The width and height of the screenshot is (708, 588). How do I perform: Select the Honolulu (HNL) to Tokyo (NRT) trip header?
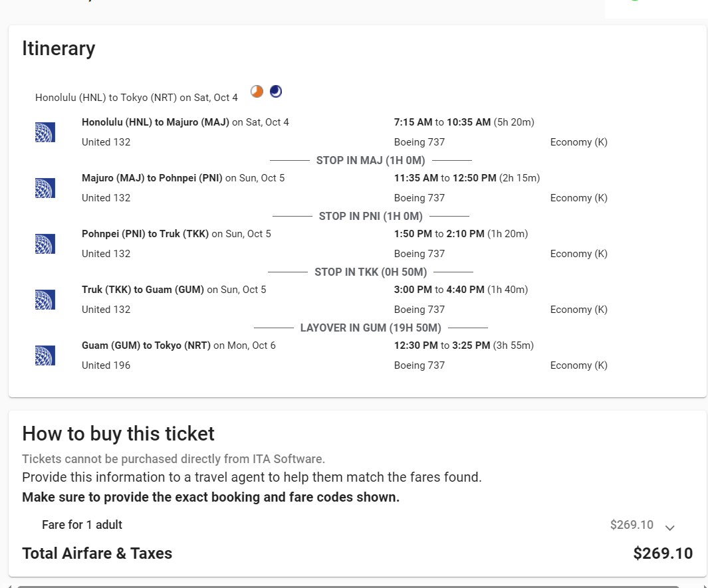coord(136,98)
